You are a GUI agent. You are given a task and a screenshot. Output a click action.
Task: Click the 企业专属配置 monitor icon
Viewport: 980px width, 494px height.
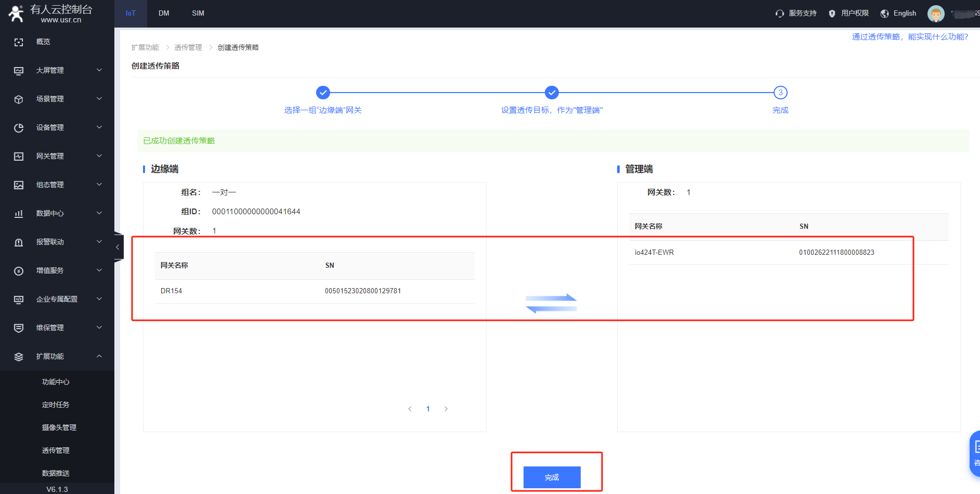19,300
